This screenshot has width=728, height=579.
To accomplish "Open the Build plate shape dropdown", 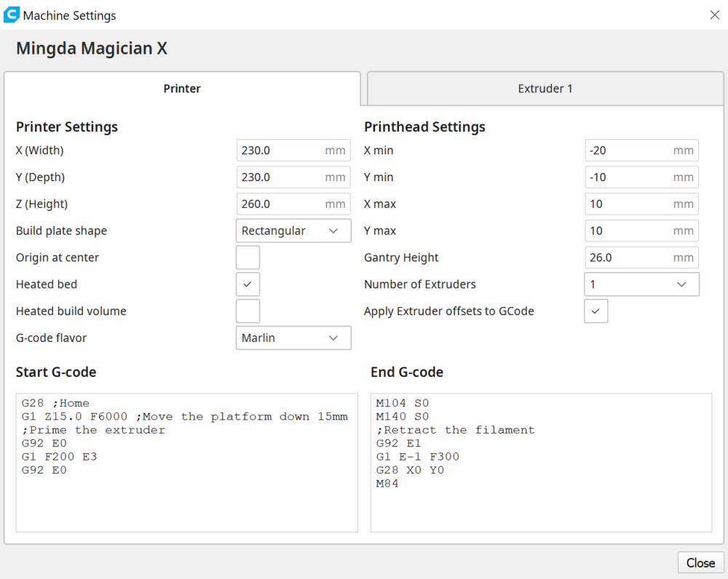I will click(x=293, y=231).
